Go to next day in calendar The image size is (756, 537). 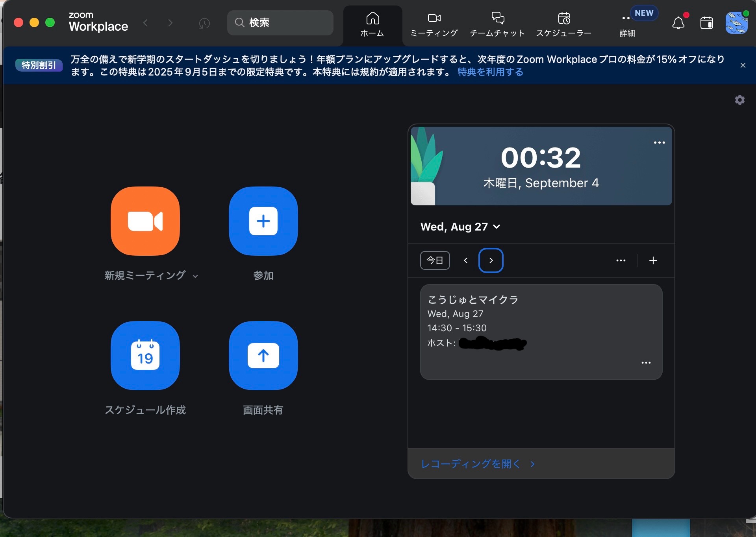(491, 260)
